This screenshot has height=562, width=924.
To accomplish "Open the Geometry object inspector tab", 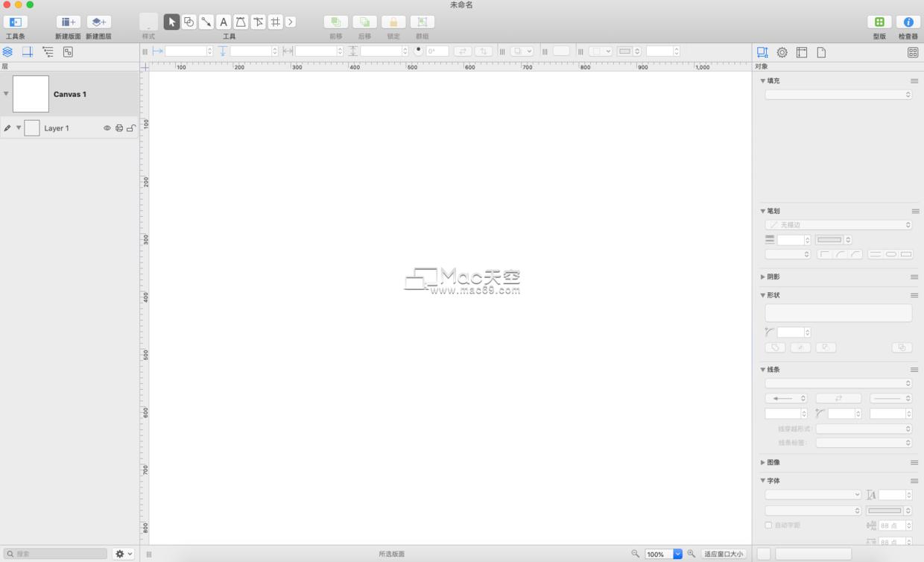I will pyautogui.click(x=762, y=52).
